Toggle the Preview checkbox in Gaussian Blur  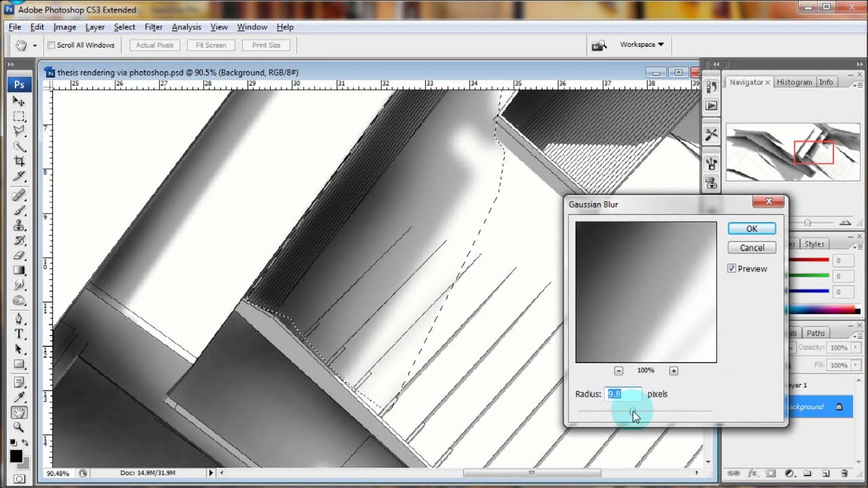[732, 268]
